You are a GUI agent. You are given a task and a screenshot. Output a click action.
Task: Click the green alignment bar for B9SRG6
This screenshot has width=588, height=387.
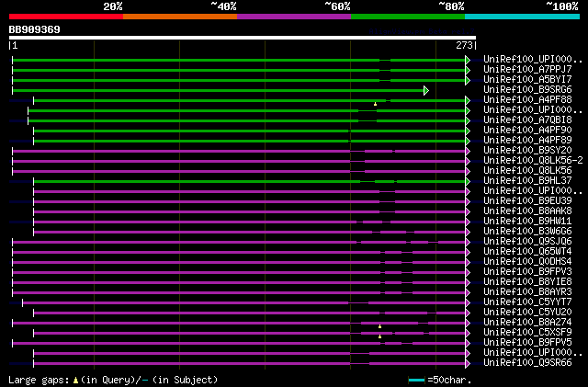pos(218,90)
